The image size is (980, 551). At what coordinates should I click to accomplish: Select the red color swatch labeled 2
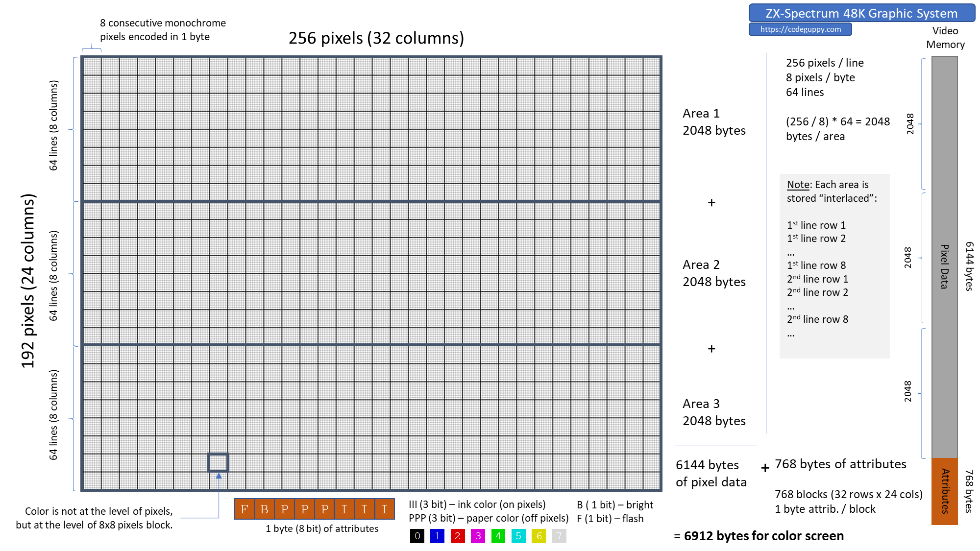(x=457, y=536)
